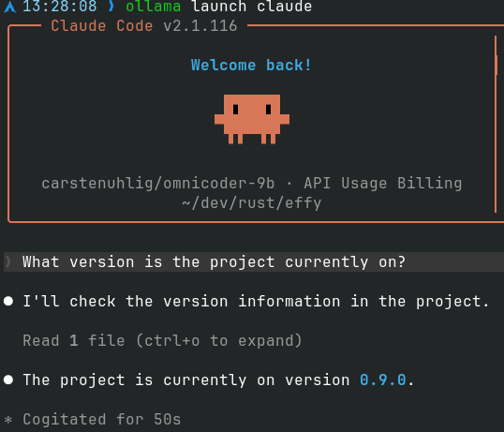Click the orange vertical divider at the panel's right

[x=496, y=124]
